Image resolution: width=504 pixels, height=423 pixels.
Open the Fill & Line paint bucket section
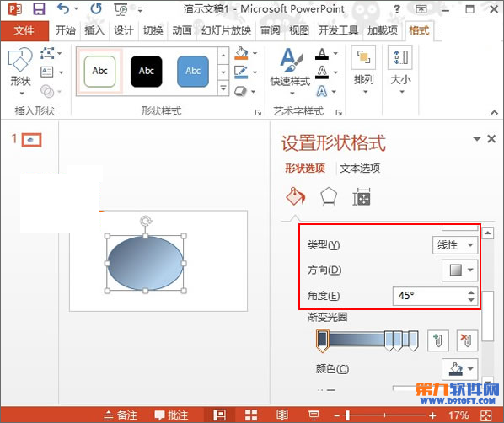click(x=295, y=196)
